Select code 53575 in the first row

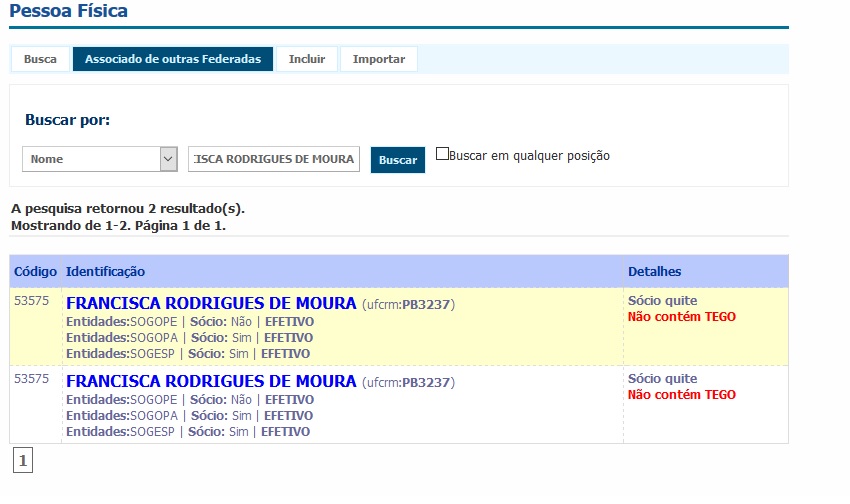[31, 301]
